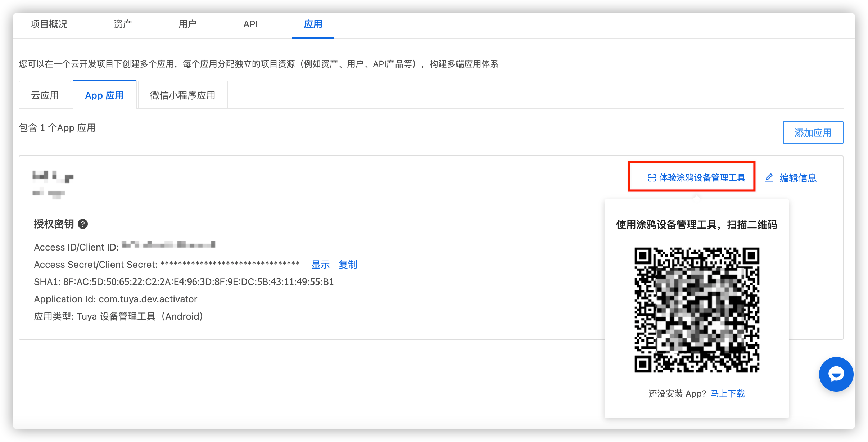Open the 微信小程序应用 sub-tab
Image resolution: width=868 pixels, height=442 pixels.
tap(183, 95)
